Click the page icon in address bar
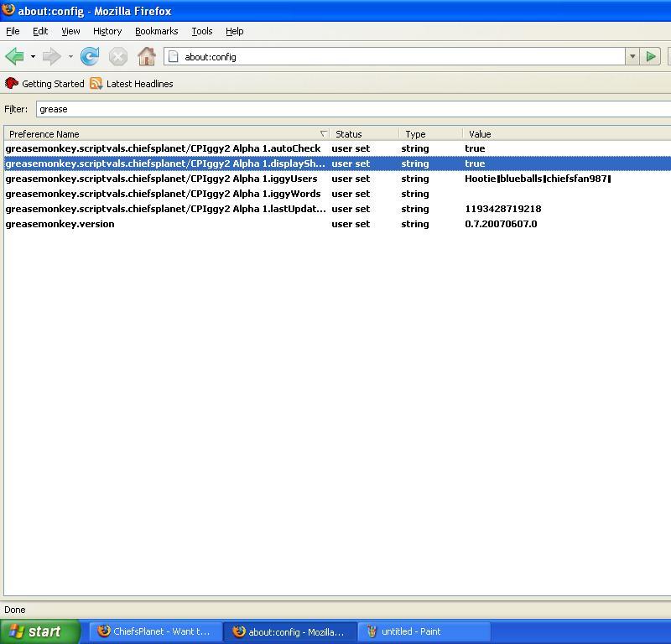 [174, 56]
